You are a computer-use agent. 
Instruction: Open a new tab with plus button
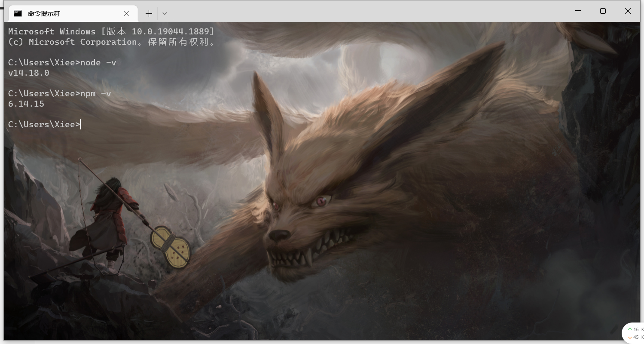tap(149, 14)
